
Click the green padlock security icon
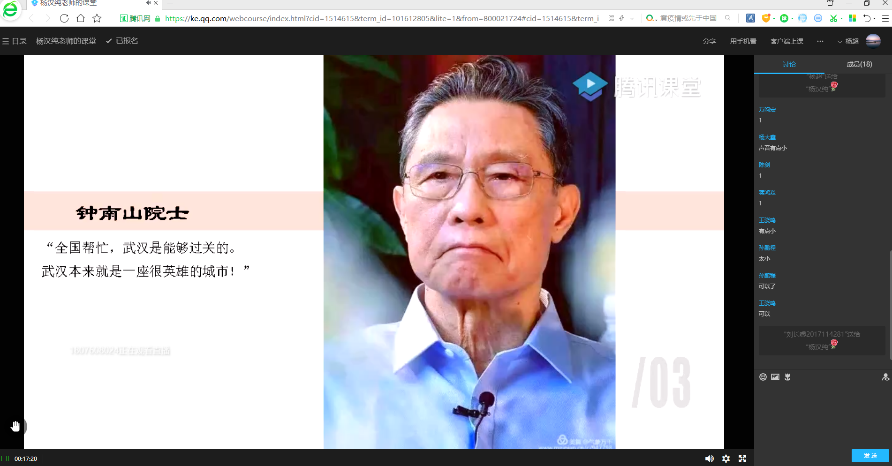click(158, 19)
